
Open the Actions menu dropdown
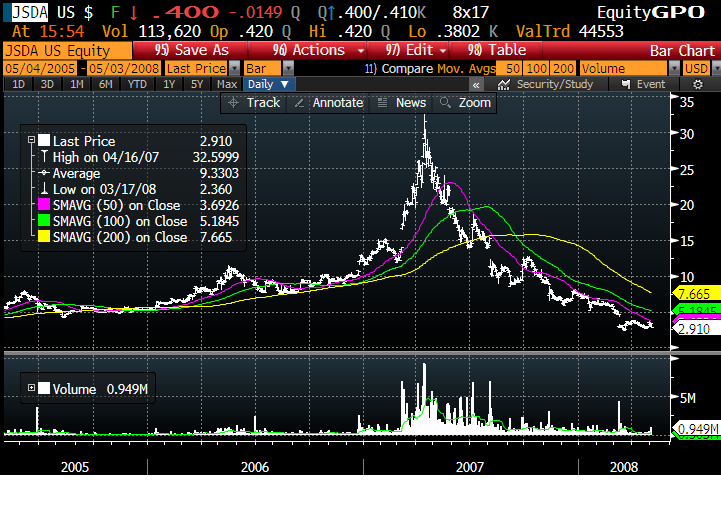360,50
